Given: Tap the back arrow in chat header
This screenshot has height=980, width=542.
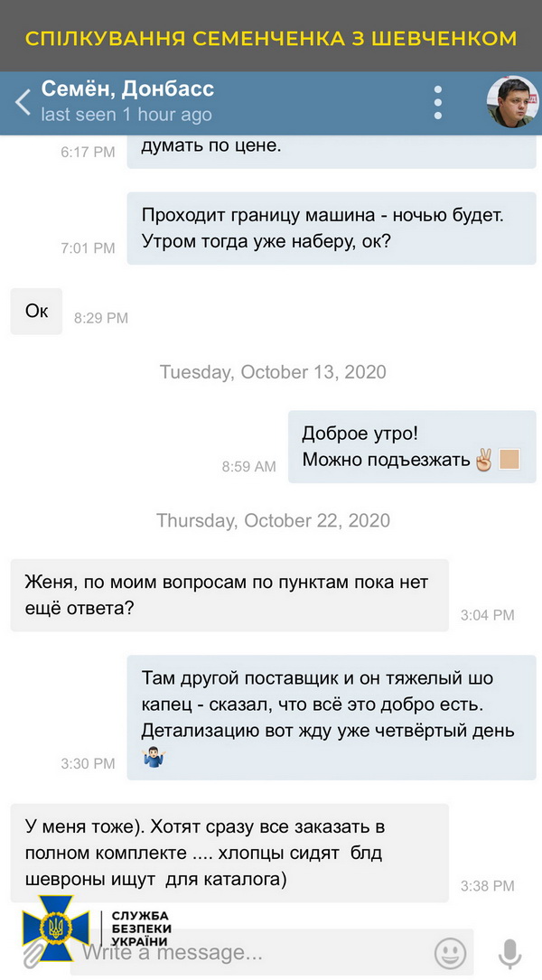Looking at the screenshot, I should point(23,101).
